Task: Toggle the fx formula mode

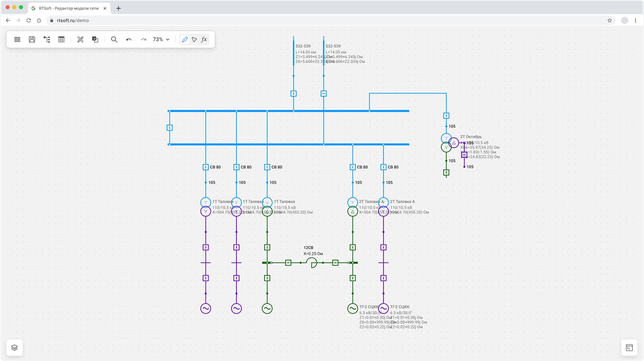Action: [x=204, y=40]
